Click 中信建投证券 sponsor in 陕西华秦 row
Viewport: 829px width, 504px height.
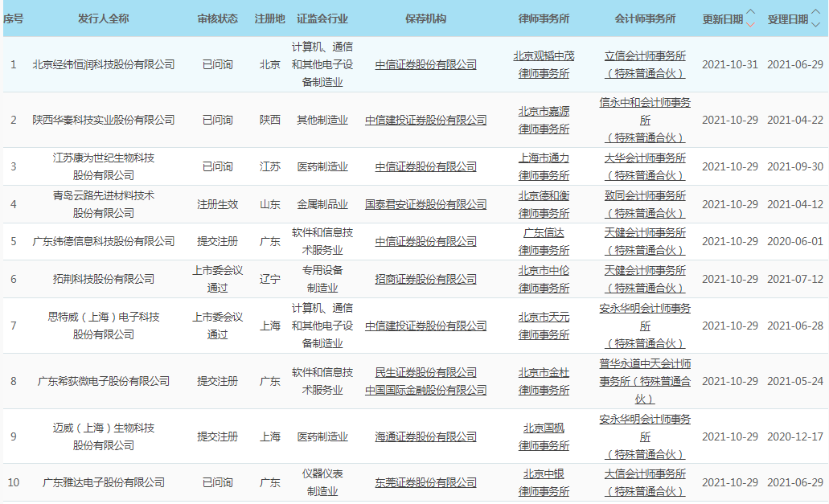tap(425, 120)
